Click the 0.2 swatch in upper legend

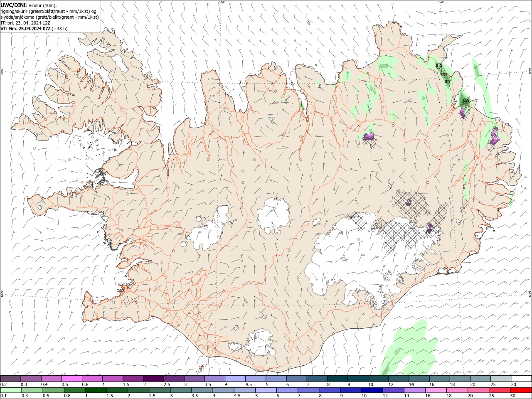click(10, 379)
